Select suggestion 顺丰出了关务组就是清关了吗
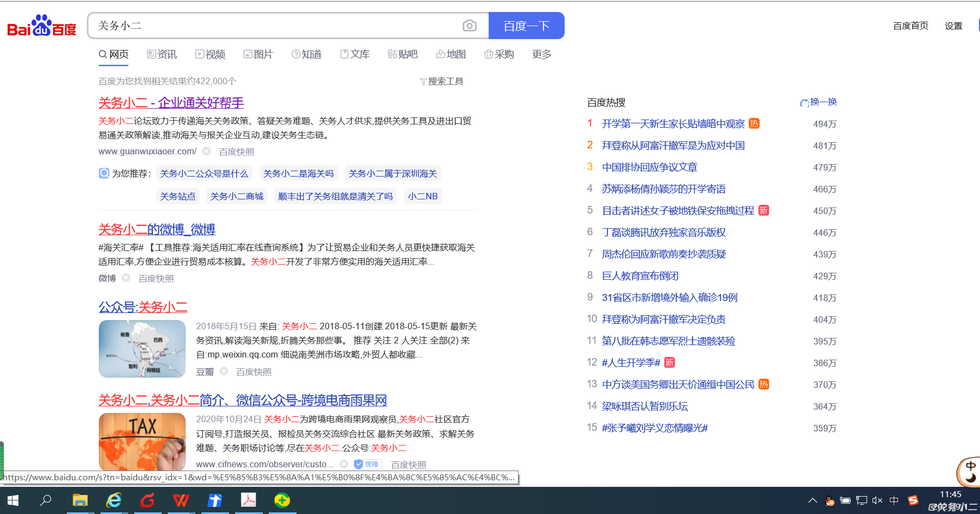980x514 pixels. coord(335,196)
